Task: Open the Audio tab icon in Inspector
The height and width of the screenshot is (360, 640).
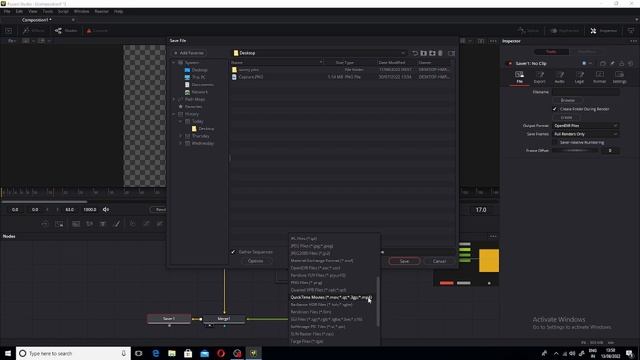Action: (x=560, y=77)
